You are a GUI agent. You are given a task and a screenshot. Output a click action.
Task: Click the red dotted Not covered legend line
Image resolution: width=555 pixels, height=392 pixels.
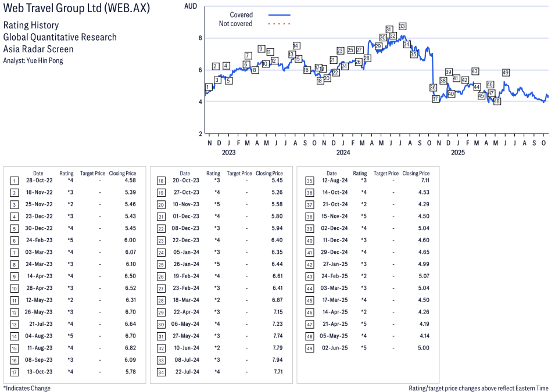[x=279, y=24]
